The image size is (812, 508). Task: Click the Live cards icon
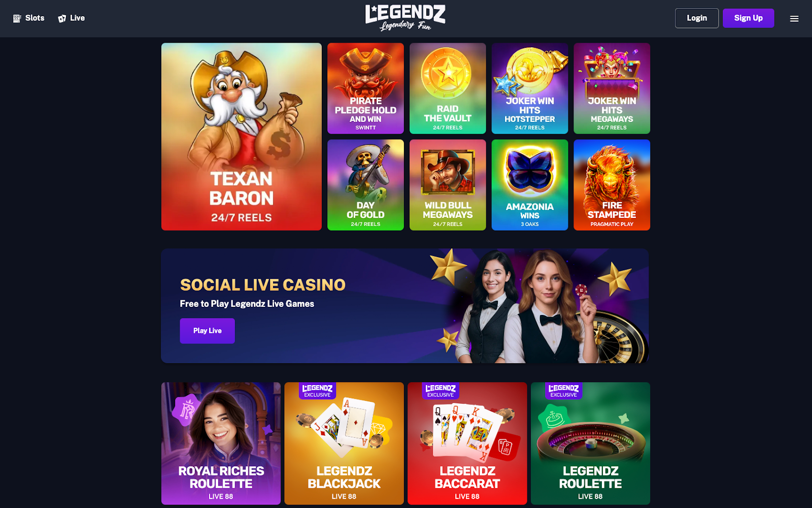coord(62,18)
